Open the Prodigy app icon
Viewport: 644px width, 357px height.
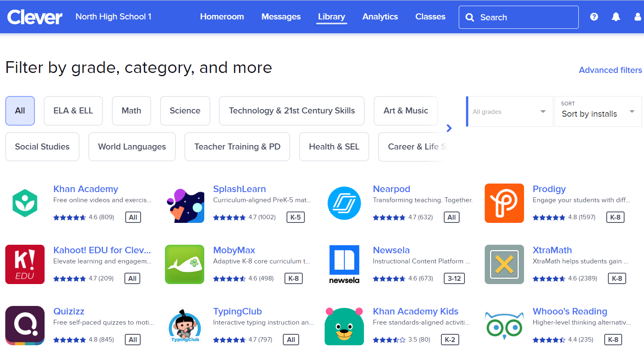point(504,203)
